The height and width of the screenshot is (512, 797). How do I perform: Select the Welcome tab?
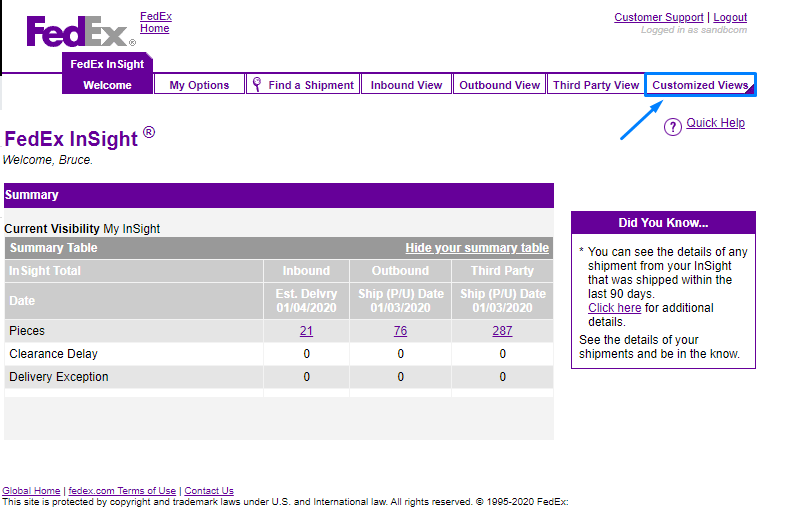tap(107, 85)
